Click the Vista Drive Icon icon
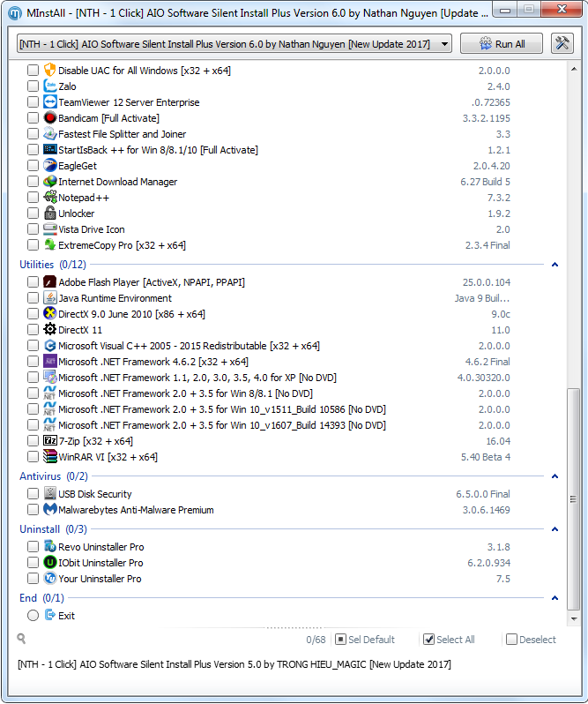This screenshot has height=704, width=588. click(49, 229)
